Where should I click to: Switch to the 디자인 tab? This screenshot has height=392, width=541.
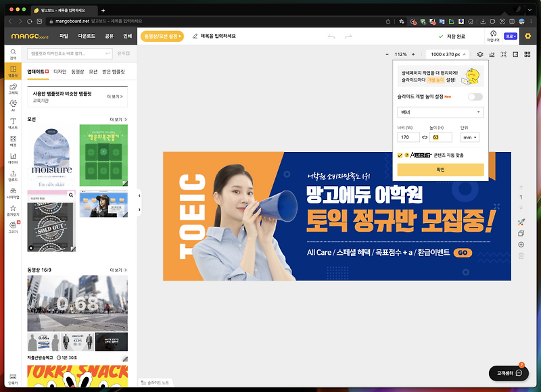click(x=60, y=72)
